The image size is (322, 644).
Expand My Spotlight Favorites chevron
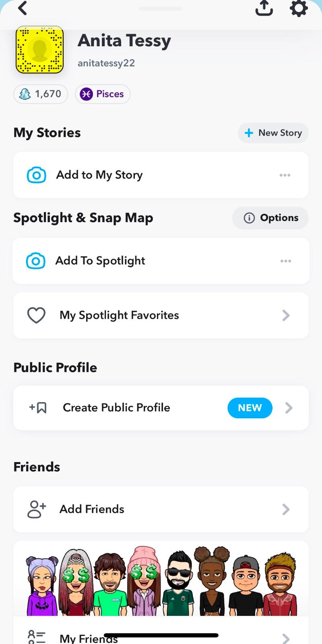click(286, 315)
